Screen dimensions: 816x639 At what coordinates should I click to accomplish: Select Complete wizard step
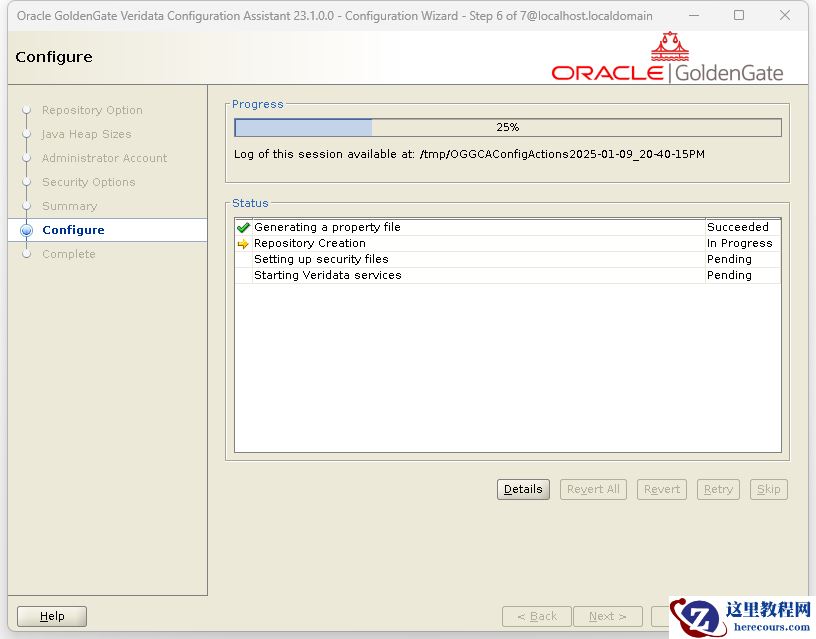click(x=69, y=254)
